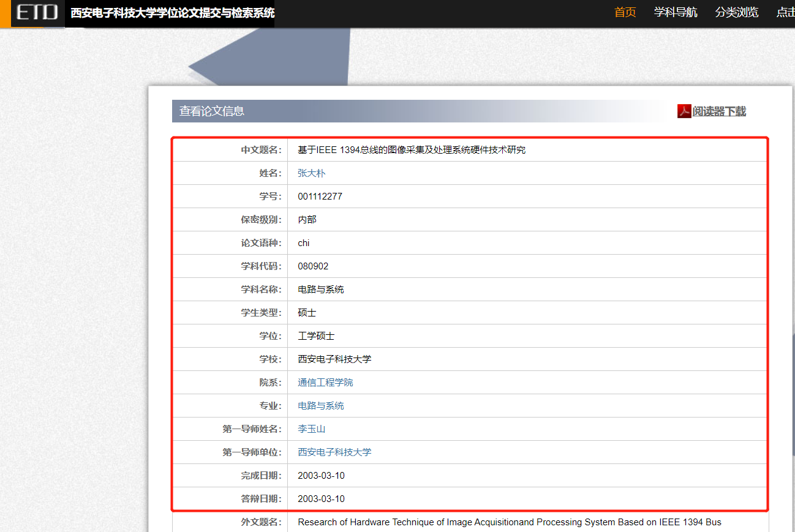Open 第一导师单位 link 西安电子科技大学

334,452
